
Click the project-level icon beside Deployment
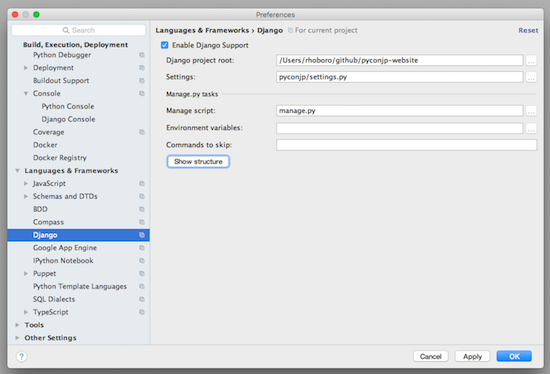coord(142,68)
